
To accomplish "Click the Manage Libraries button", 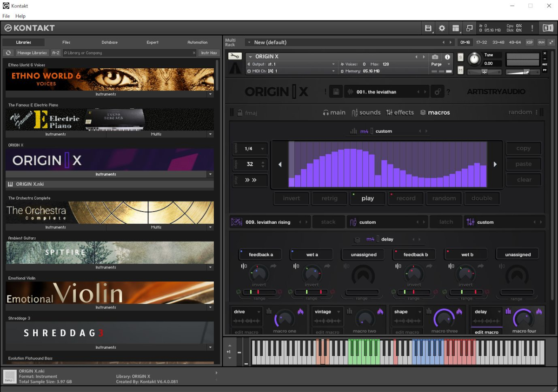I will 32,53.
